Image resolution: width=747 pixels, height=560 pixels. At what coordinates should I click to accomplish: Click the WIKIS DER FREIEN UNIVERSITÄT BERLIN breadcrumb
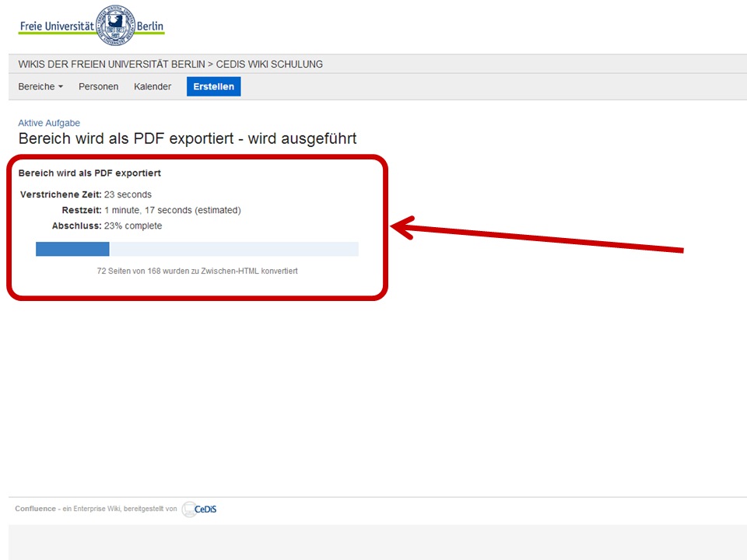pyautogui.click(x=111, y=65)
